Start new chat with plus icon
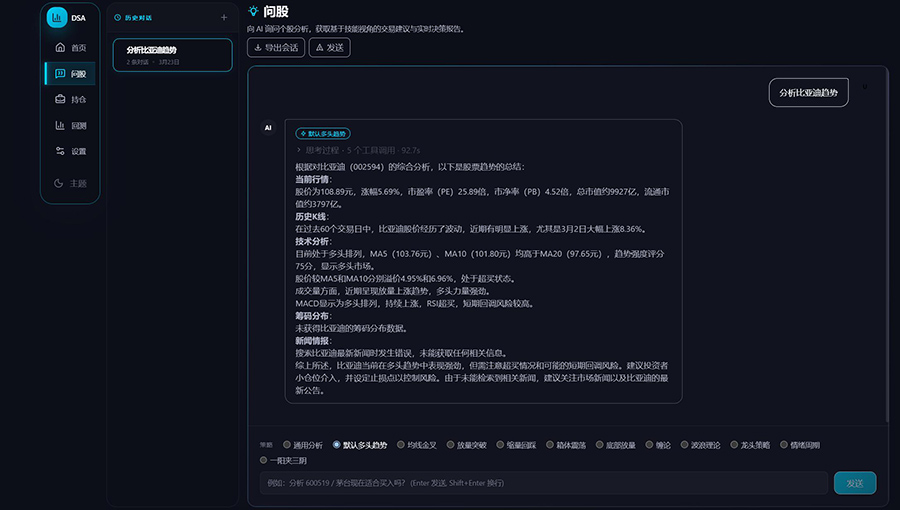This screenshot has width=900, height=510. 223,18
